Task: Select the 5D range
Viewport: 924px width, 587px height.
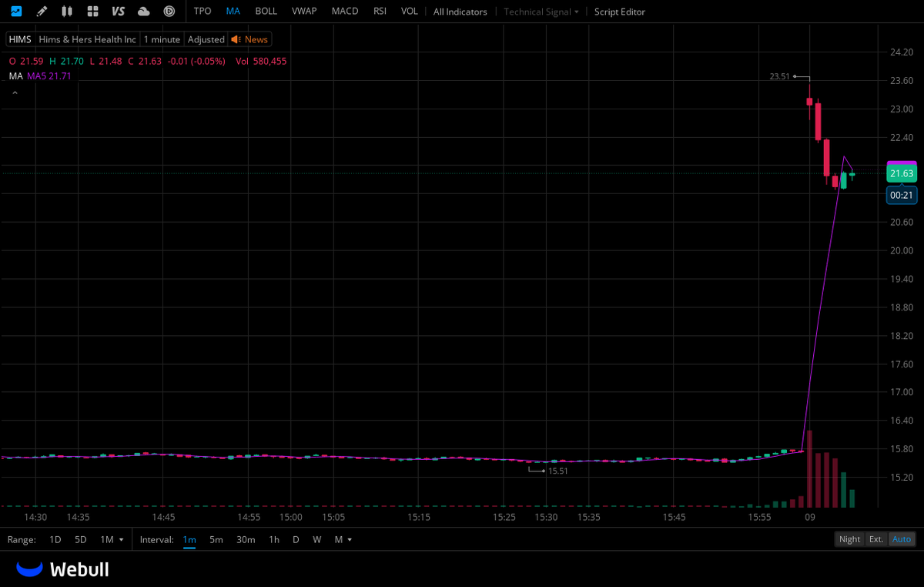Action: tap(81, 539)
